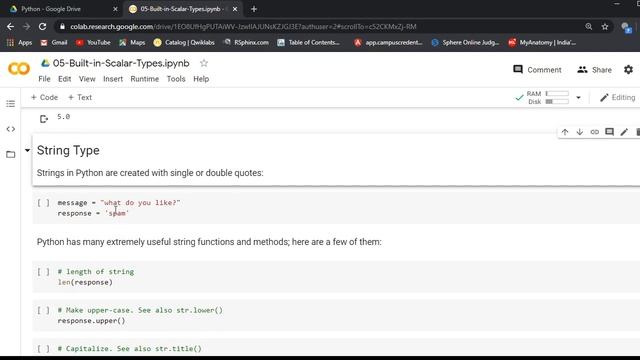
Task: Open the Files sidebar panel
Action: click(x=11, y=154)
